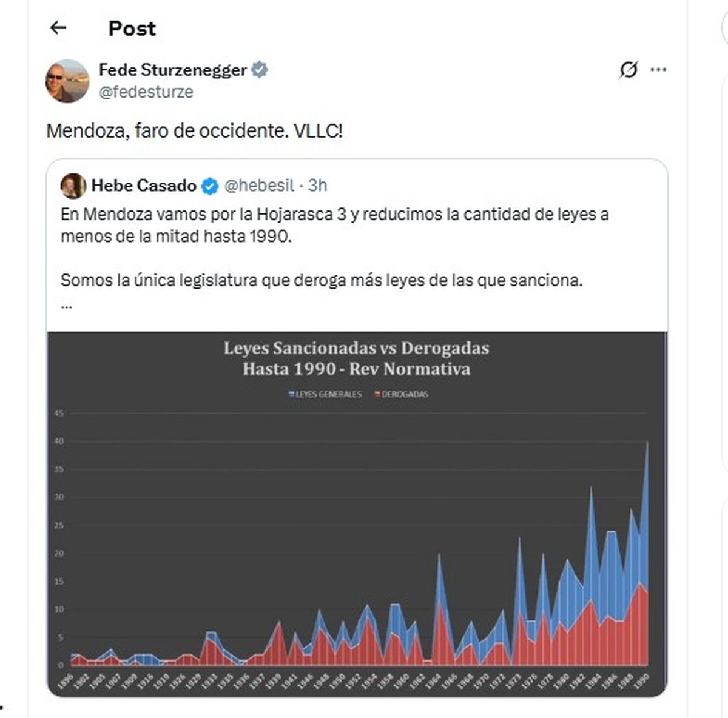Click Fede Sturzenegger's profile picture
728x718 pixels.
pos(67,81)
